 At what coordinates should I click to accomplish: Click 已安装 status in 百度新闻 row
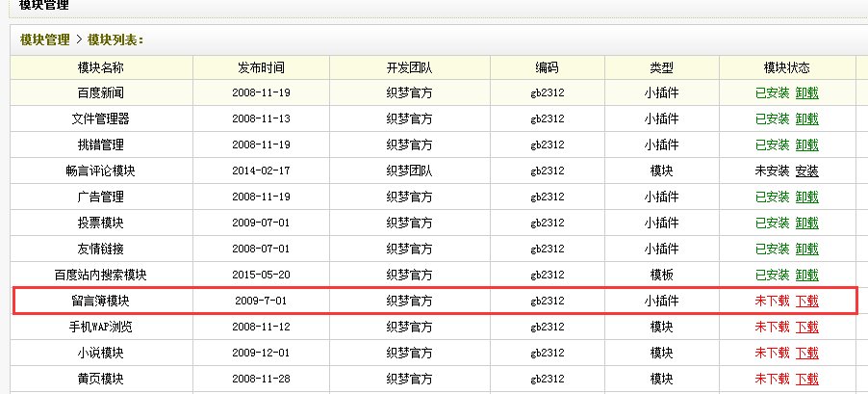(772, 93)
